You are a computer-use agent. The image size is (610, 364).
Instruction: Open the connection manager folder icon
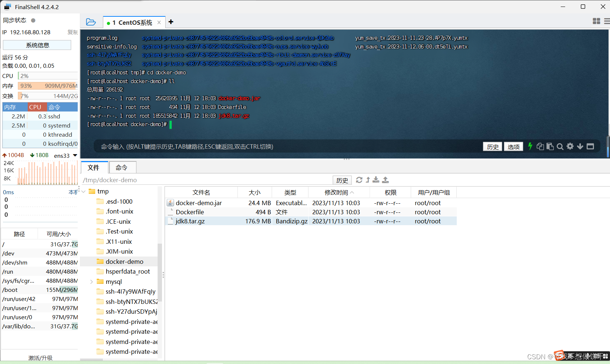click(91, 22)
